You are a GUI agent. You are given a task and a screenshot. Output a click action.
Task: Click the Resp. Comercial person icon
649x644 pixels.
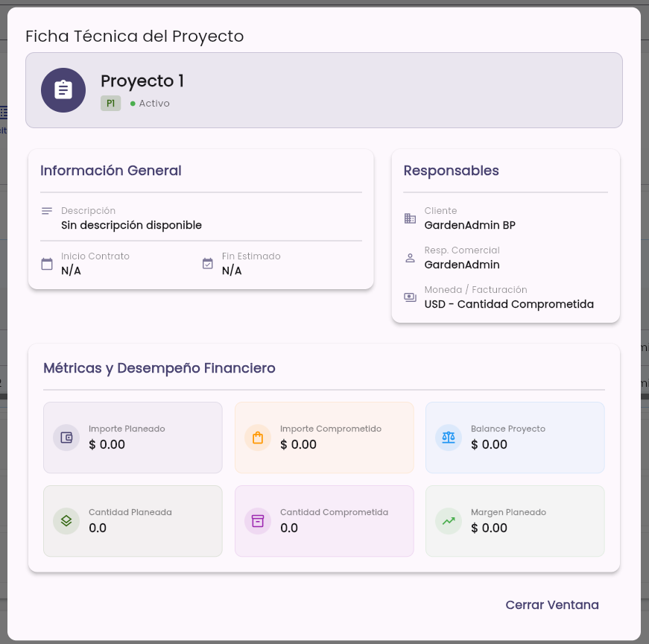tap(410, 258)
